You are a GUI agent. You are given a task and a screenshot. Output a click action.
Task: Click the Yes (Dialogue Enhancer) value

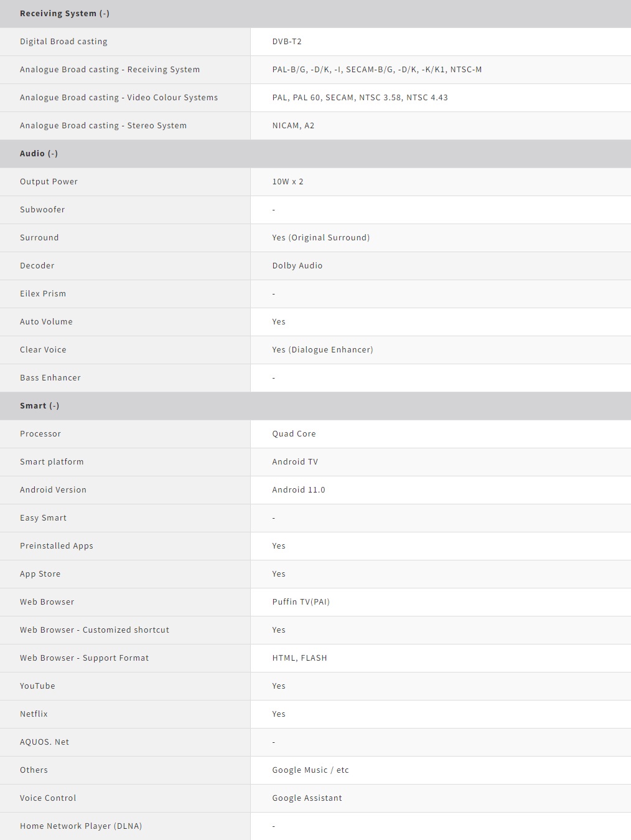[323, 349]
